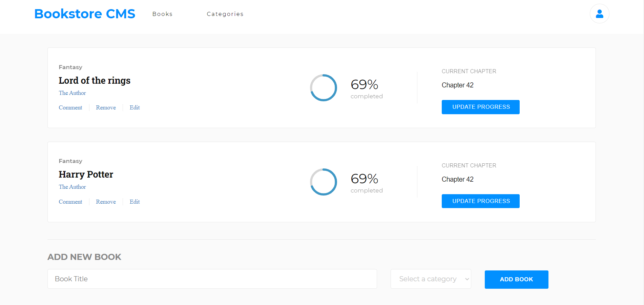Click Update Progress for Lord of the rings
The width and height of the screenshot is (644, 305).
click(x=480, y=107)
